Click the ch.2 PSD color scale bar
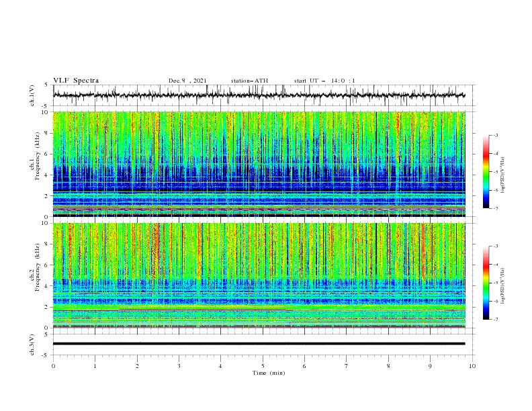 click(486, 283)
